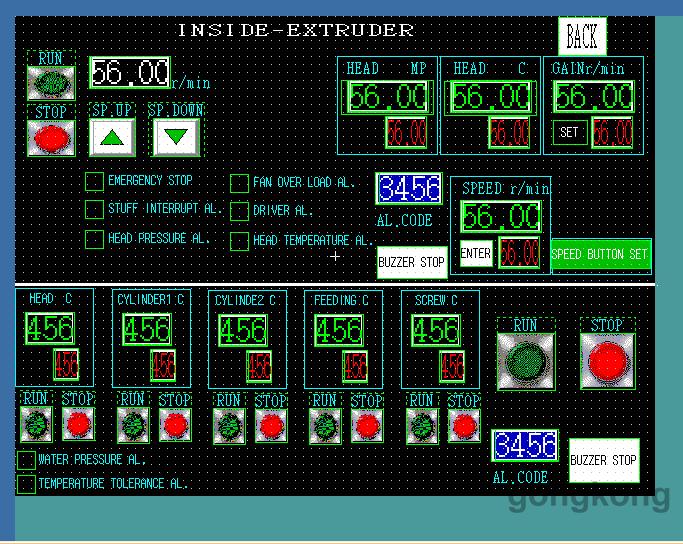Screen dimensions: 683x544
Task: Start the FEEDING heater with its RUN button
Action: (324, 425)
